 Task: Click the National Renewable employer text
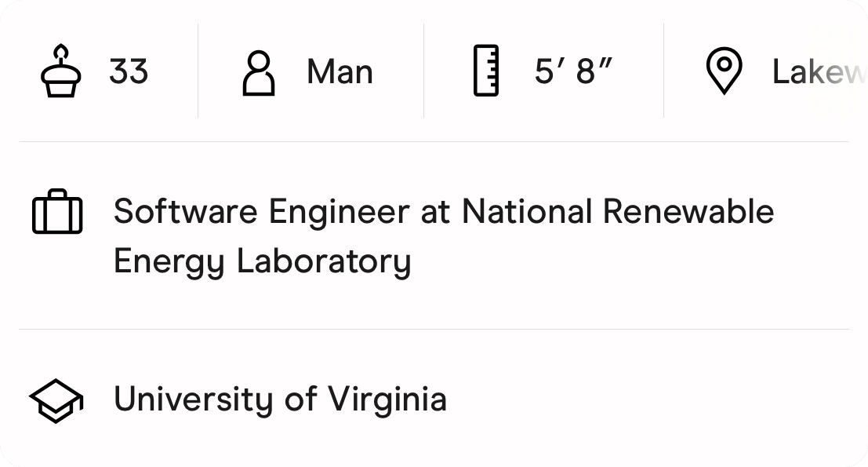(617, 212)
